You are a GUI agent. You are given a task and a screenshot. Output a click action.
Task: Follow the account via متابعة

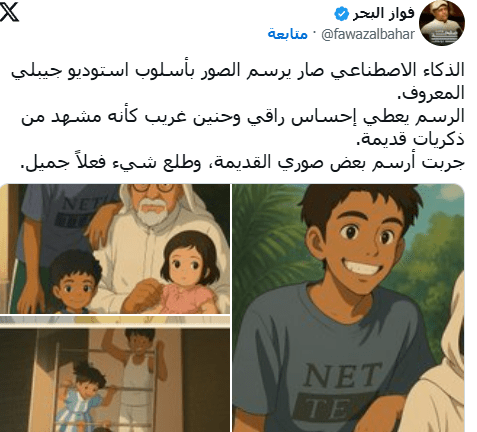point(287,34)
